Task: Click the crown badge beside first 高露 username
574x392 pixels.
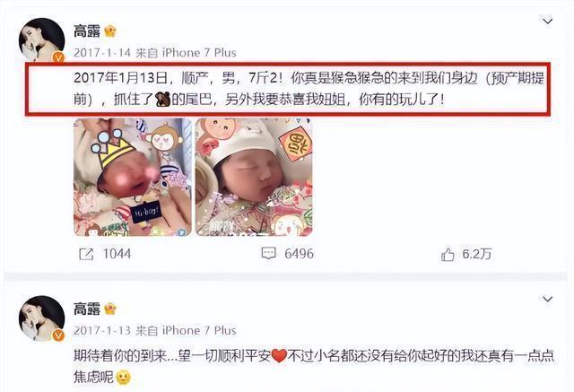Action: (110, 31)
